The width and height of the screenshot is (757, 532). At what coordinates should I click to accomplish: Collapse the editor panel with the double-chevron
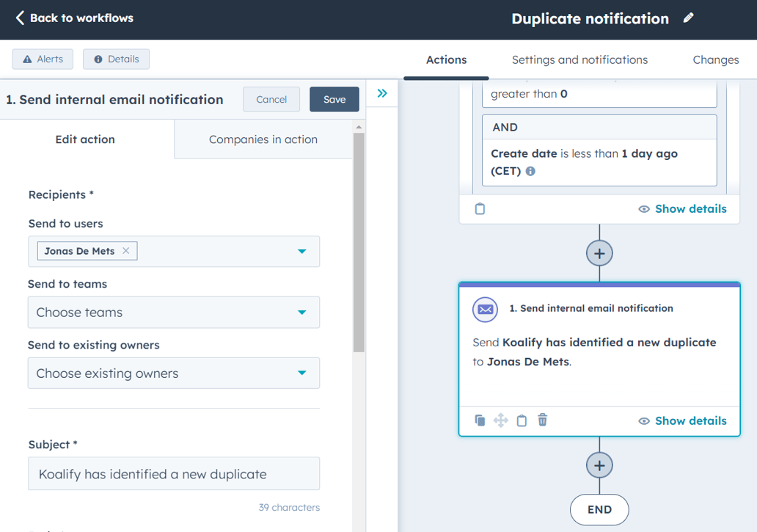pyautogui.click(x=381, y=92)
